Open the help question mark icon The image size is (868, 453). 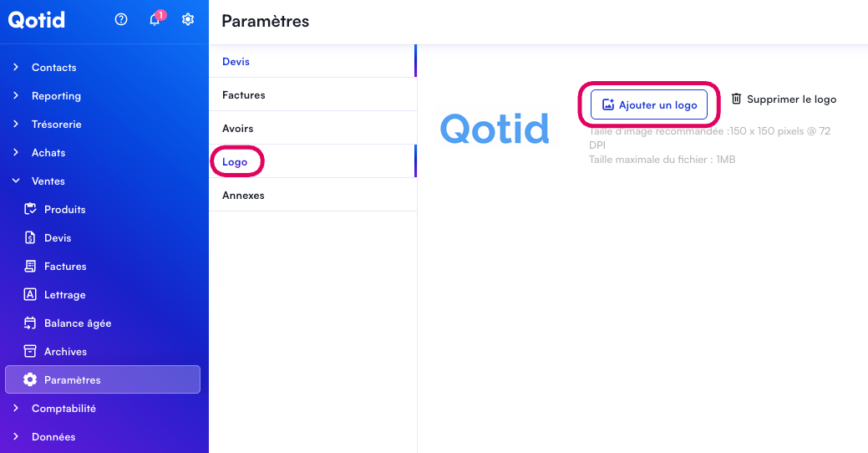121,20
